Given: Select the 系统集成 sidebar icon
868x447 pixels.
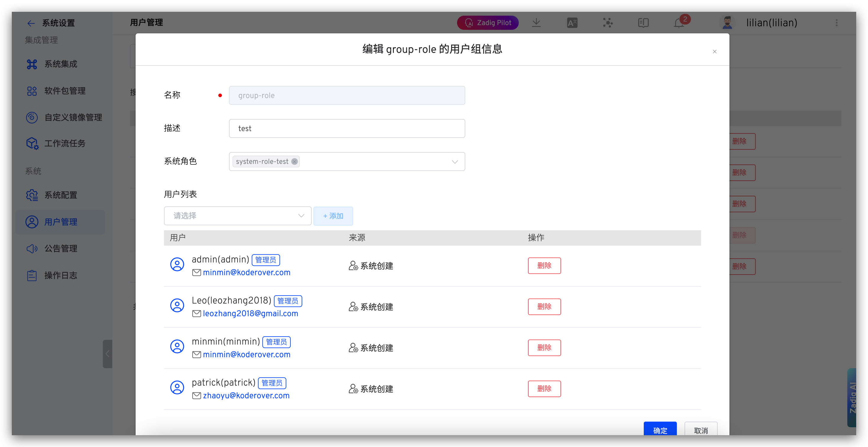Looking at the screenshot, I should pyautogui.click(x=32, y=64).
